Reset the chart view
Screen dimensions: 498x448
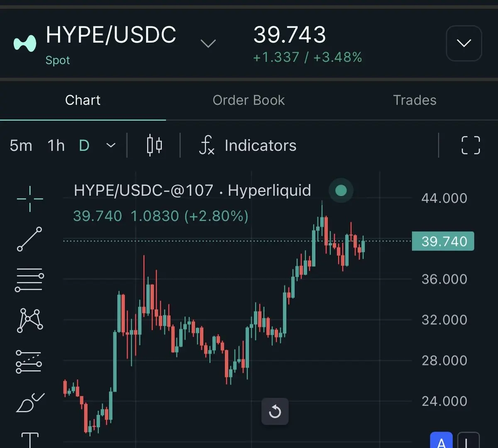tap(275, 411)
